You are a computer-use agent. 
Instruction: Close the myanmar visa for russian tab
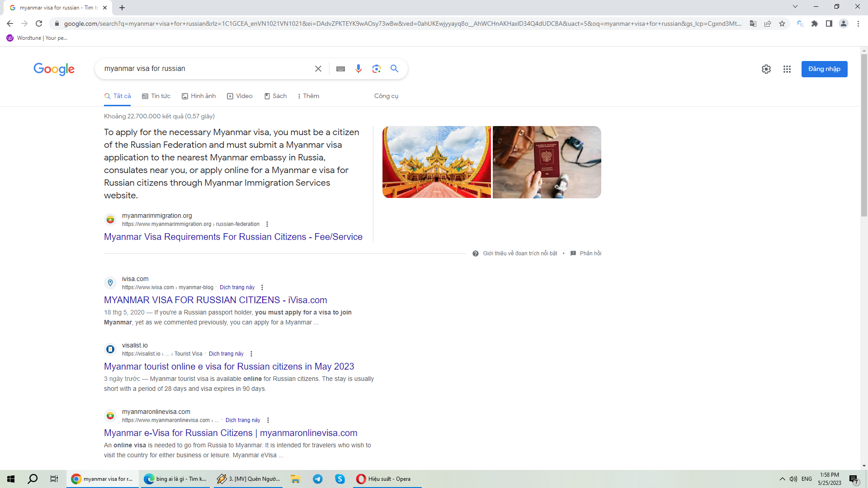[x=105, y=8]
